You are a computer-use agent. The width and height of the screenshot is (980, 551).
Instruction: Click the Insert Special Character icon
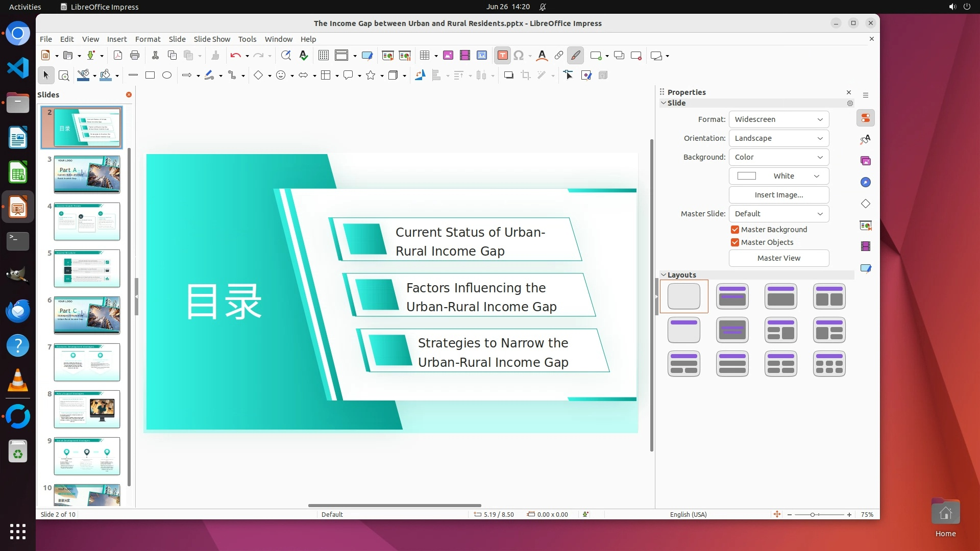click(x=519, y=56)
